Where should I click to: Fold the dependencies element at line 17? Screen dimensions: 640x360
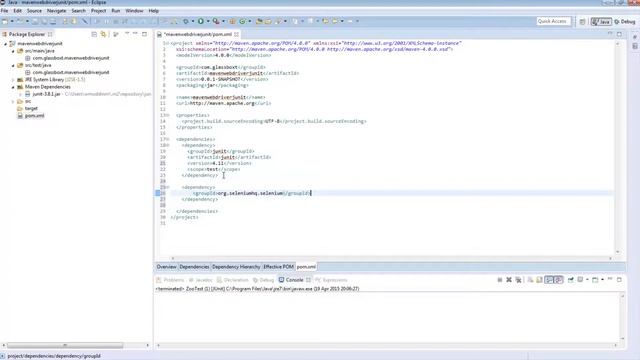click(167, 139)
